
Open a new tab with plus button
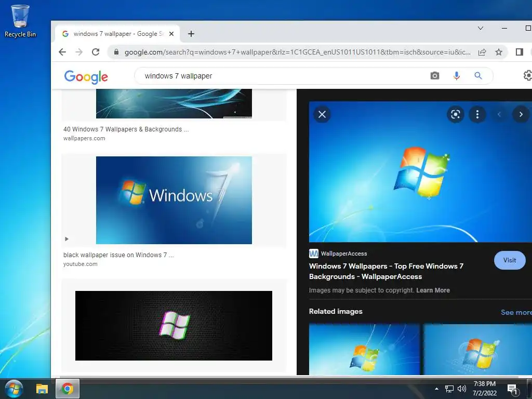191,34
